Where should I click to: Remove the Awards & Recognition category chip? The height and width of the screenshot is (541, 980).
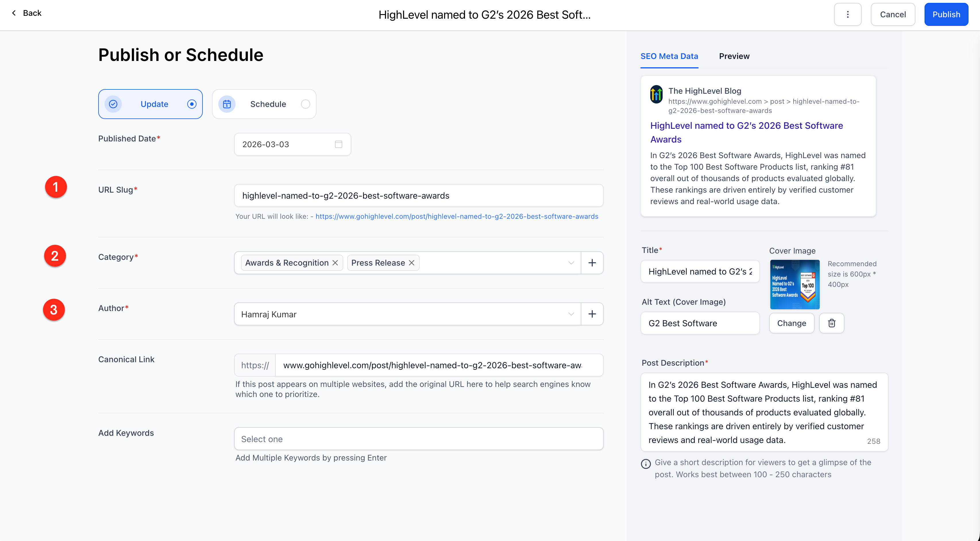(335, 262)
